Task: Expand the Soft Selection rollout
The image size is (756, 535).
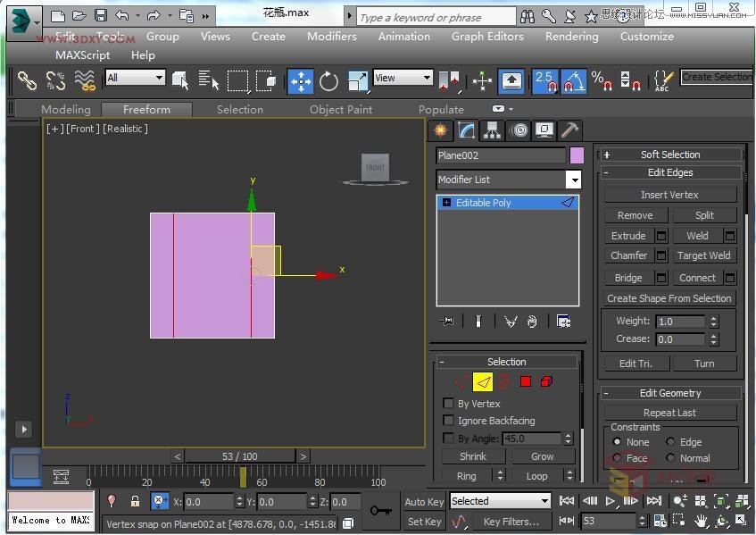Action: click(669, 155)
